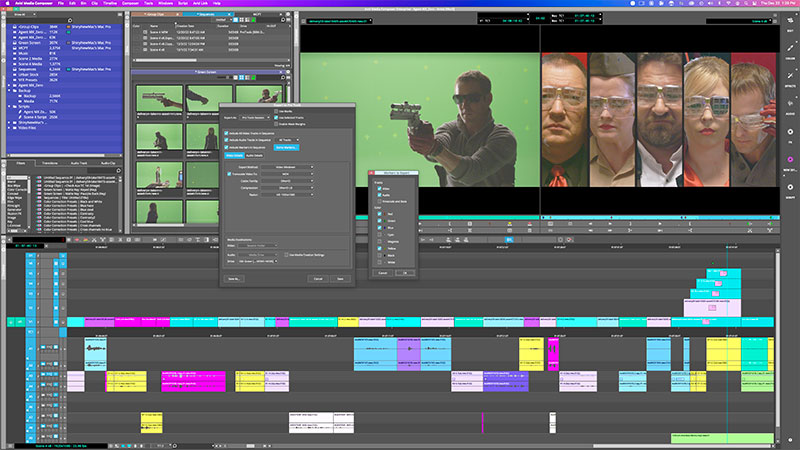This screenshot has height=450, width=800.
Task: Expand the Agent MX_Zero folder
Action: pyautogui.click(x=10, y=85)
